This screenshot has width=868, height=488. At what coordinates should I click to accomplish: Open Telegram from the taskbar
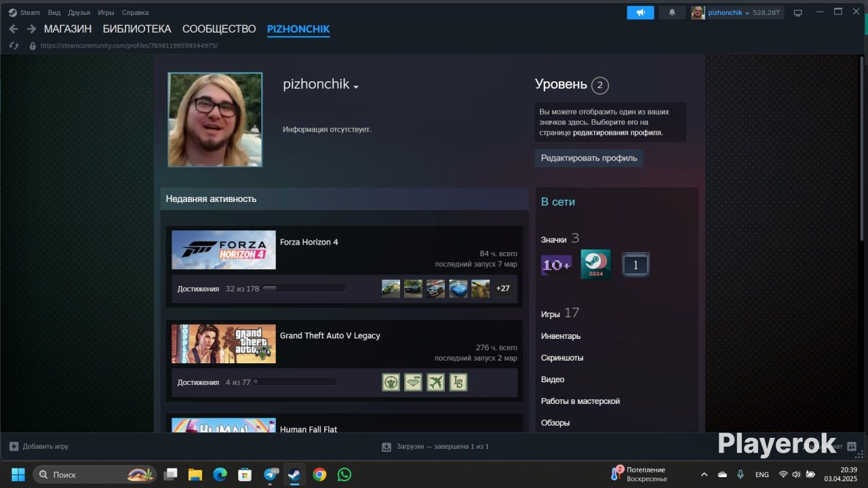tap(271, 474)
